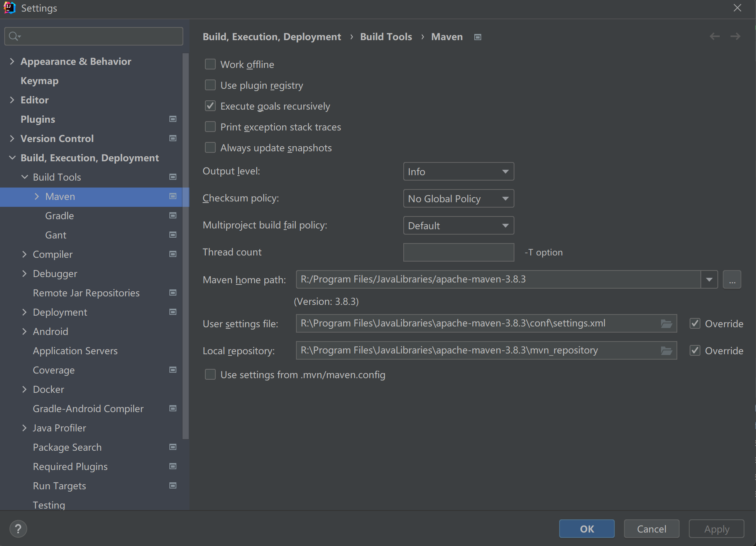756x546 pixels.
Task: Click the Thread count input field
Action: tap(458, 252)
